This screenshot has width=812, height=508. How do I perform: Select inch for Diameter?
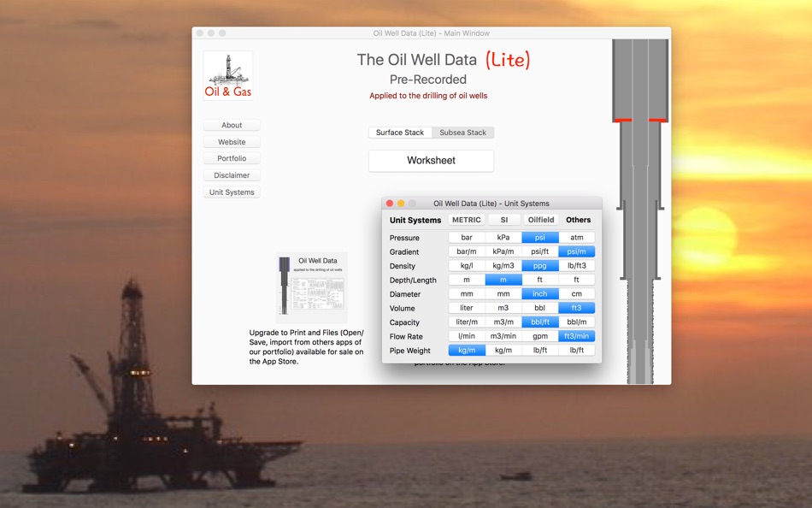click(540, 294)
